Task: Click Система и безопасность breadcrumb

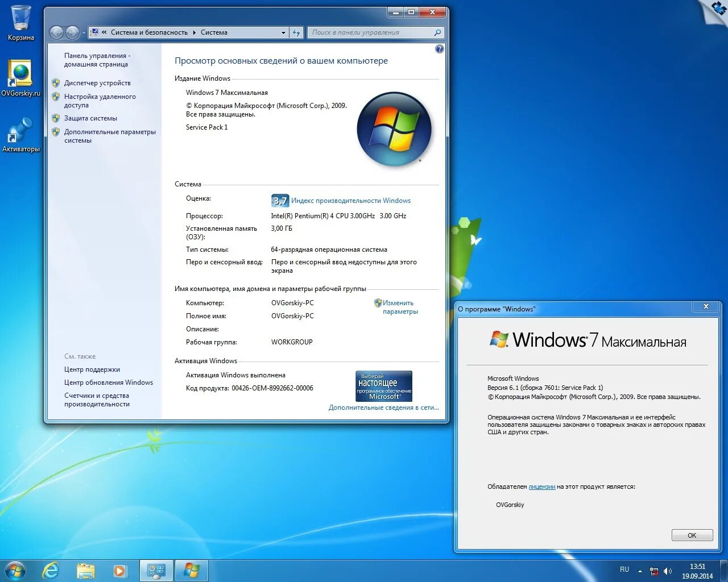Action: [x=149, y=32]
